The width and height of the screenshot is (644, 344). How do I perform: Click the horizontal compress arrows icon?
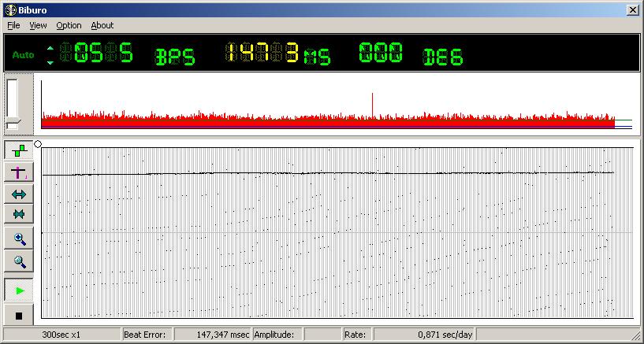[19, 214]
